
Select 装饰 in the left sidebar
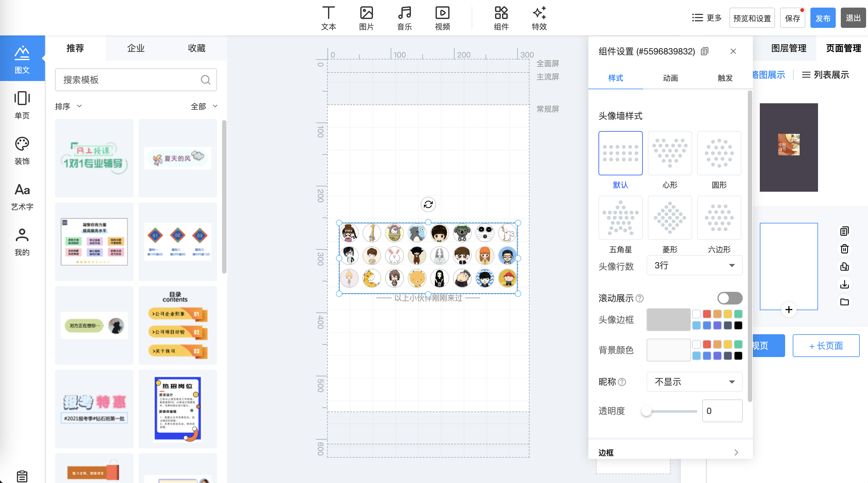tap(22, 150)
